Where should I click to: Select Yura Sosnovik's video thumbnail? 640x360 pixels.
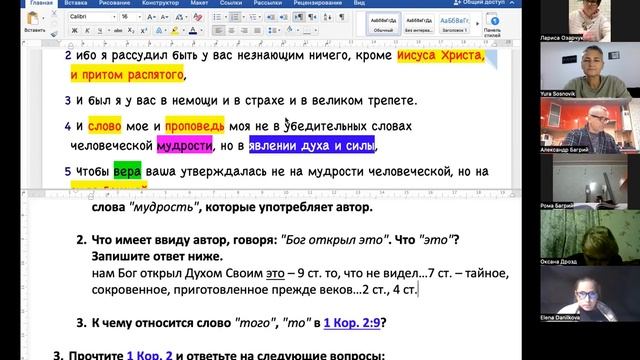pyautogui.click(x=590, y=69)
